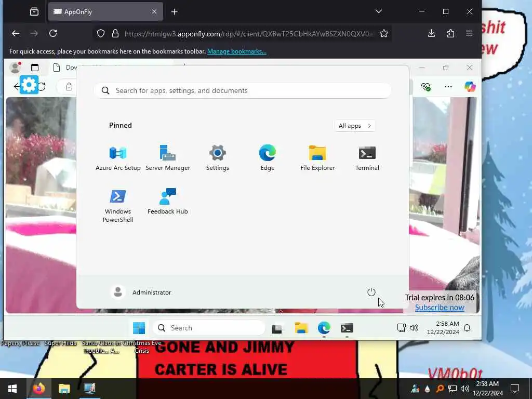The image size is (532, 399).
Task: Reload the AppOnFly page in Firefox
Action: [53, 33]
